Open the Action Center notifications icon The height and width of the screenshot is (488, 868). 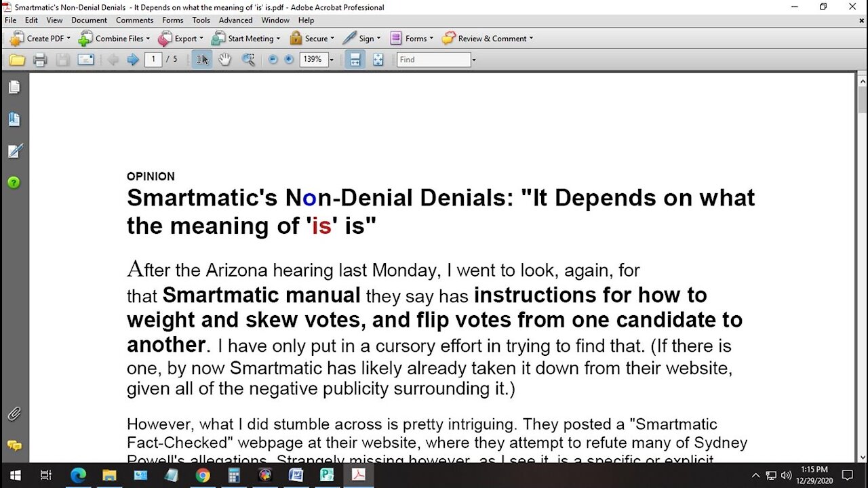pos(847,475)
